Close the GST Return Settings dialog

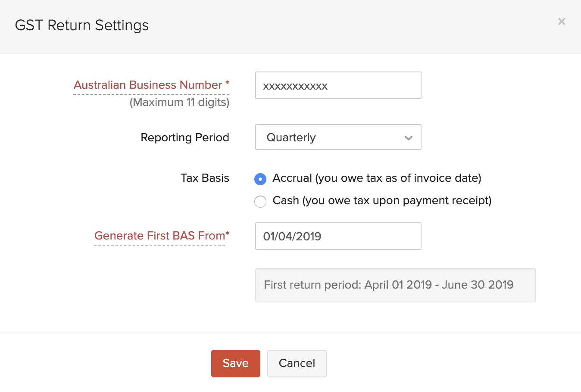[x=562, y=21]
